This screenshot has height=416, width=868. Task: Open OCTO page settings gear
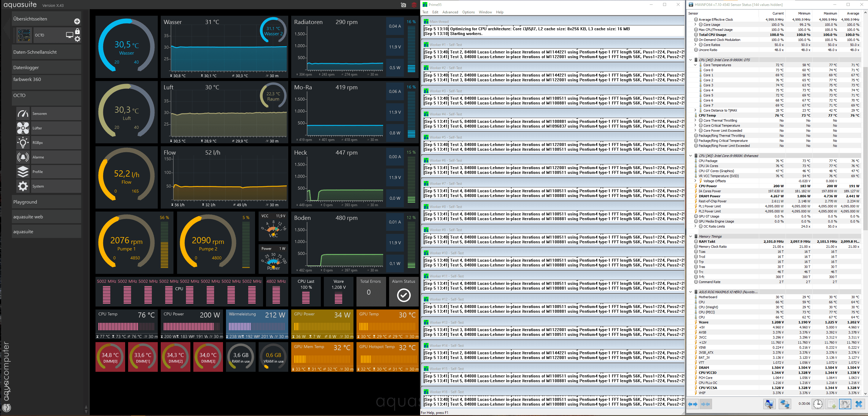coord(77,39)
